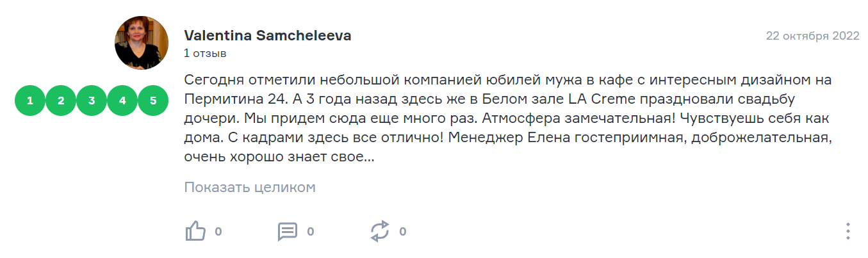This screenshot has height=258, width=868.
Task: Click the "1 отзыв" reviews count
Action: point(205,53)
